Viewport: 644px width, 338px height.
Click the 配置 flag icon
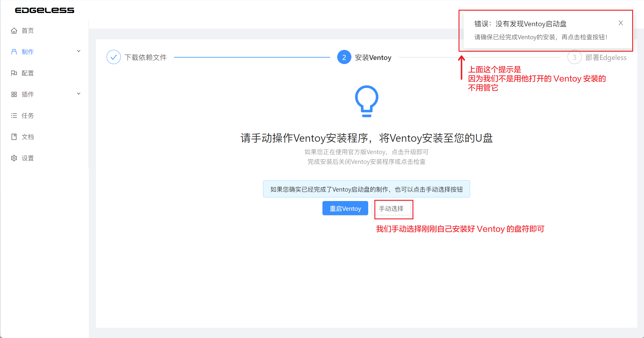coord(14,73)
